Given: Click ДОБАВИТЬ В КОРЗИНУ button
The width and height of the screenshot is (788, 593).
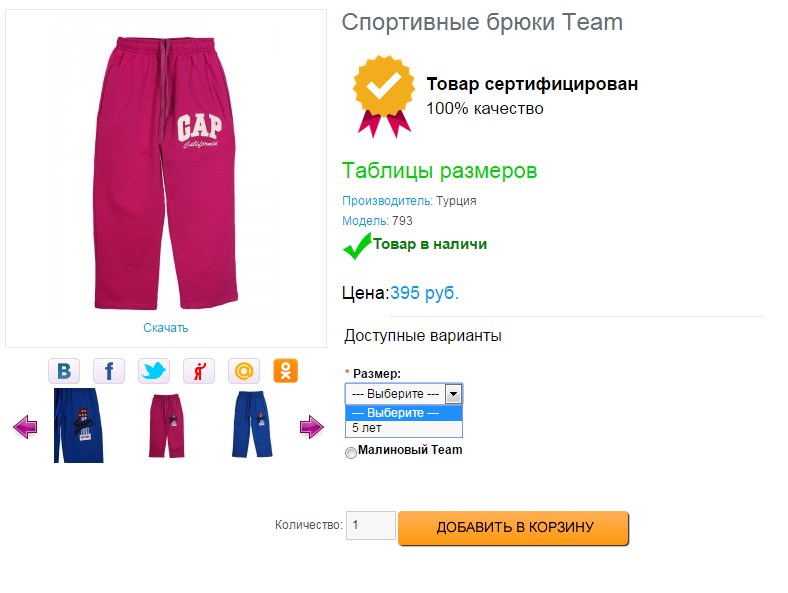Looking at the screenshot, I should (513, 527).
